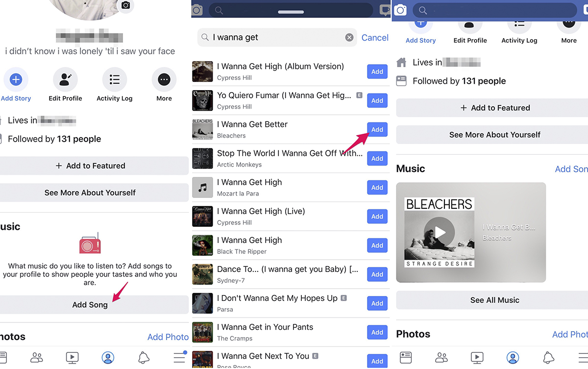Open the Watch video tab below the Bleachers screen
Image resolution: width=588 pixels, height=369 pixels.
(477, 358)
